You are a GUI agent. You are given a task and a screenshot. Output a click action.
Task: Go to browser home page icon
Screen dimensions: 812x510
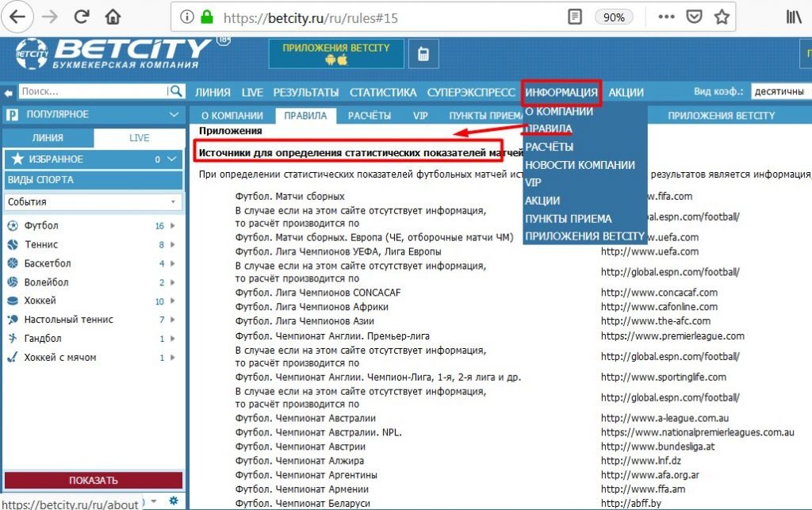tap(113, 17)
